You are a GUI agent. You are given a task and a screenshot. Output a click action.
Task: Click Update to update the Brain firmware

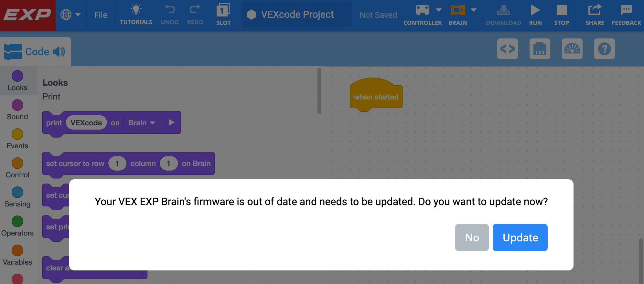[520, 237]
